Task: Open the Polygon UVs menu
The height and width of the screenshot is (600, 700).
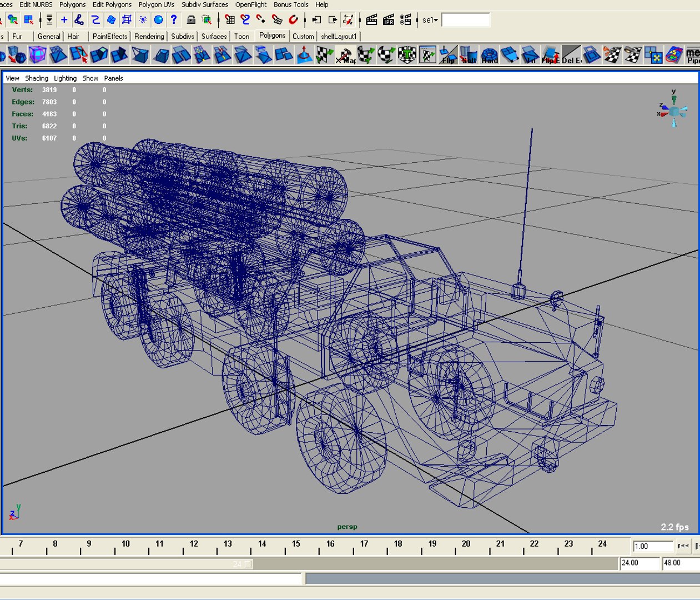Action: [157, 4]
